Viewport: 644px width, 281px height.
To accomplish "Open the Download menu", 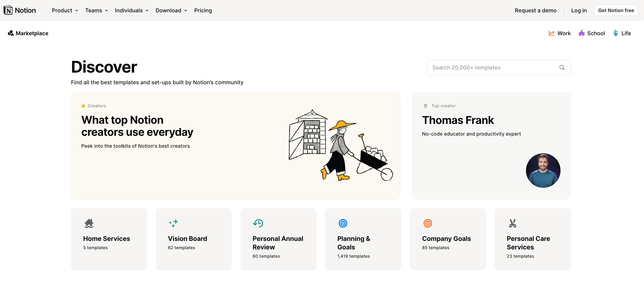I will pos(171,11).
